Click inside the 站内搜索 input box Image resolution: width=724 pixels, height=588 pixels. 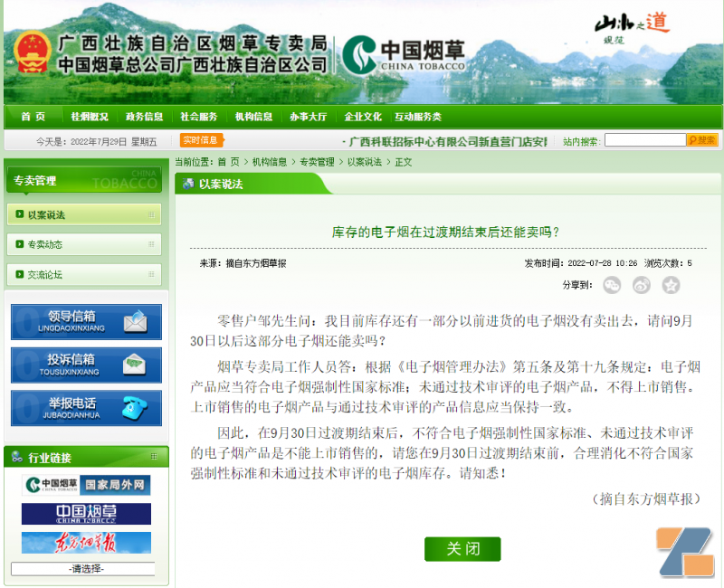coord(646,139)
